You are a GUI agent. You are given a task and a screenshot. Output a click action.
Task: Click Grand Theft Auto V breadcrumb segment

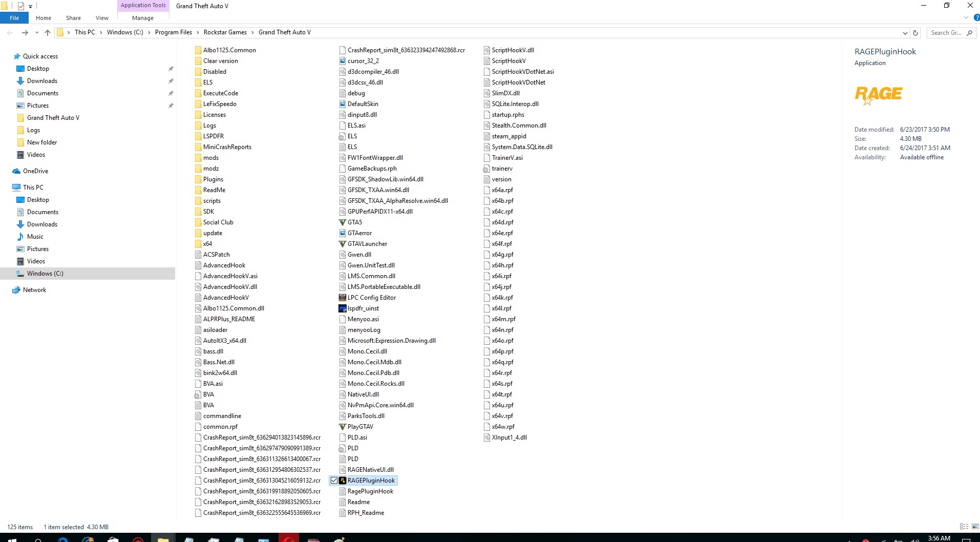click(285, 32)
